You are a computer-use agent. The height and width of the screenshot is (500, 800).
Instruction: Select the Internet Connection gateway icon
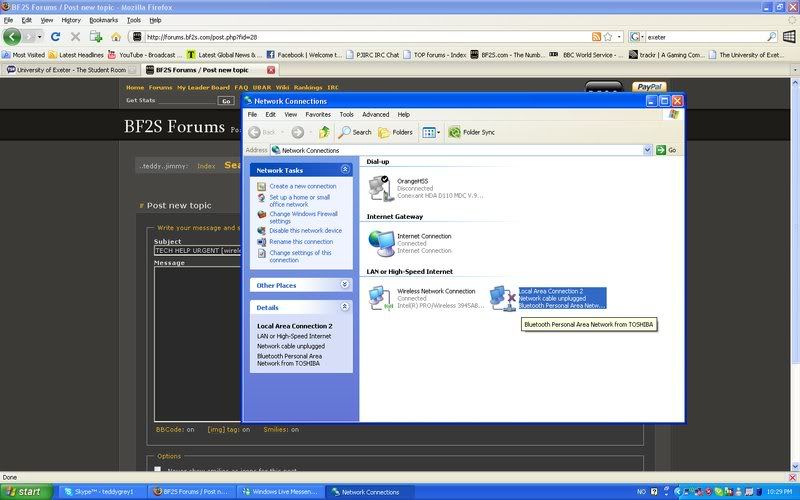tap(381, 243)
